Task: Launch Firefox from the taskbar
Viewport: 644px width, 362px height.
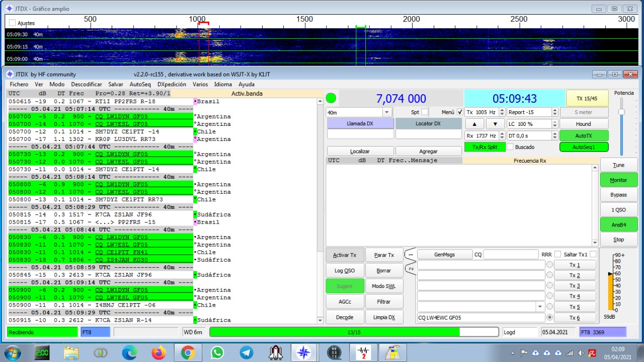Action: point(158,353)
